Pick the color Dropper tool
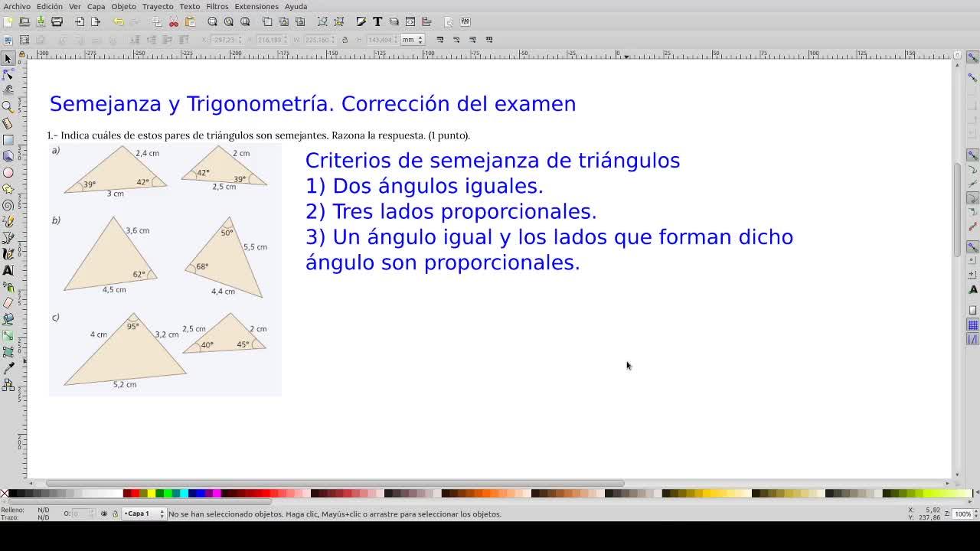 (x=8, y=368)
